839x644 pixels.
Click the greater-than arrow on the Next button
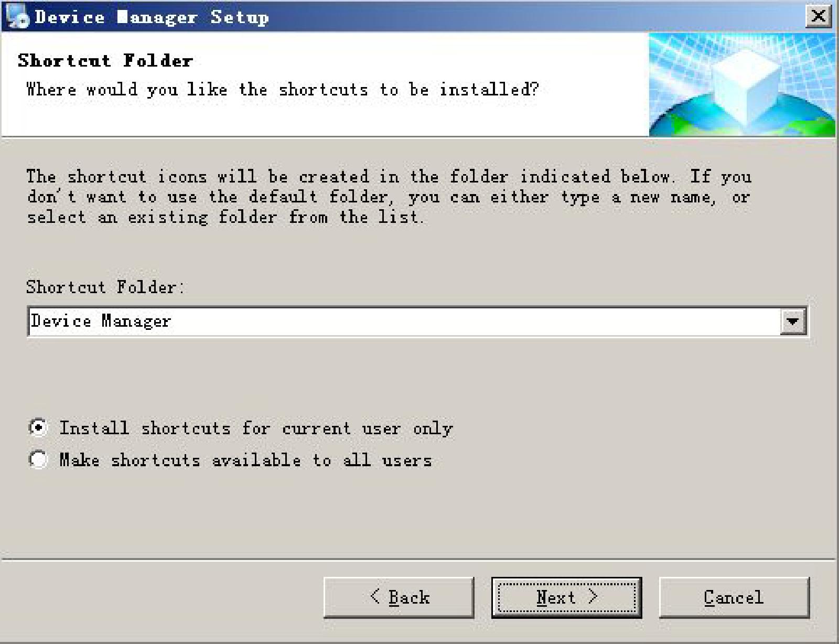tap(593, 596)
